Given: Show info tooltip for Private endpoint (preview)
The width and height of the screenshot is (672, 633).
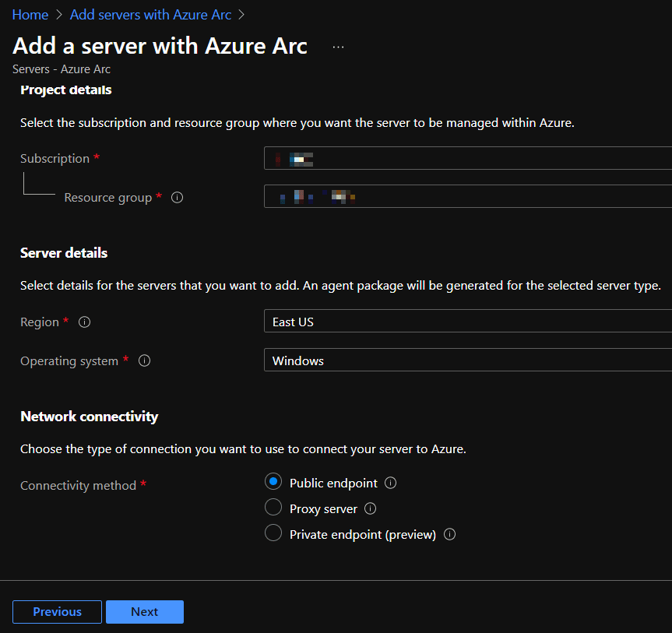Looking at the screenshot, I should [x=449, y=534].
